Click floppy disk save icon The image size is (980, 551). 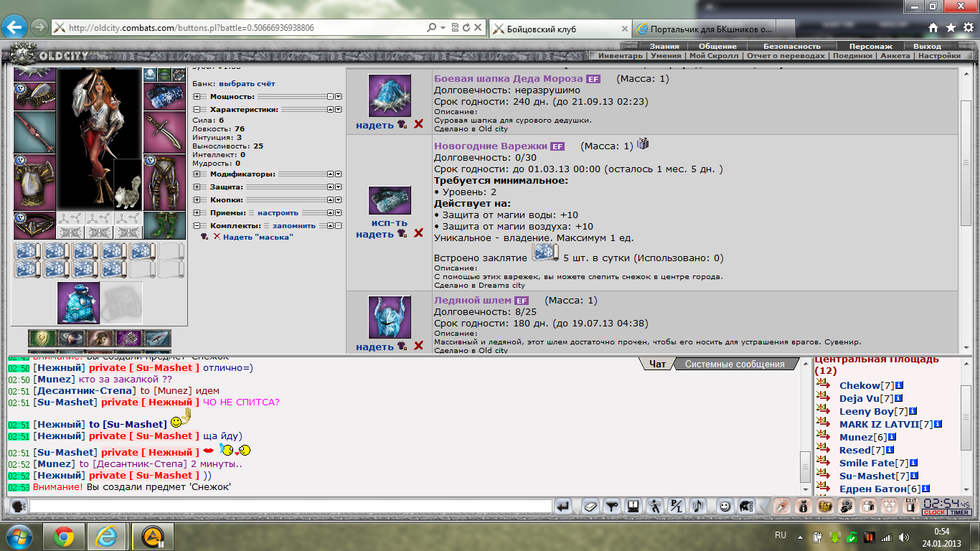click(x=633, y=507)
